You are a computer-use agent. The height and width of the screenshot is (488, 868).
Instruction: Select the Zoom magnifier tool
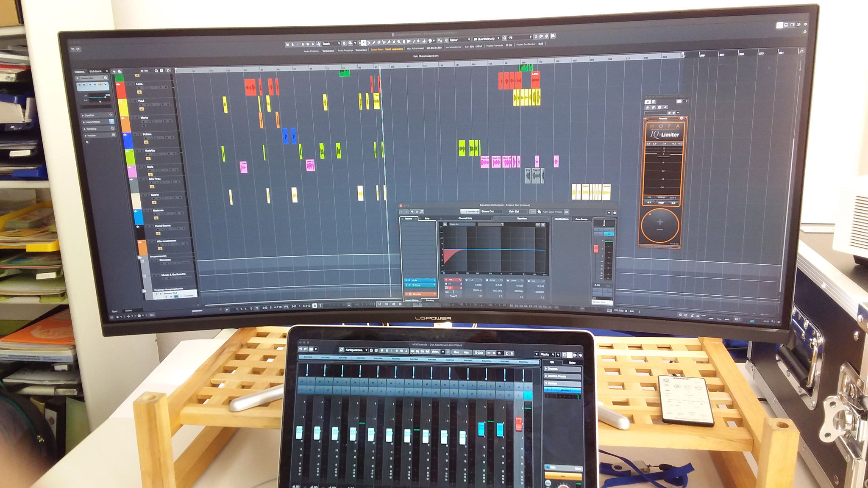point(399,42)
